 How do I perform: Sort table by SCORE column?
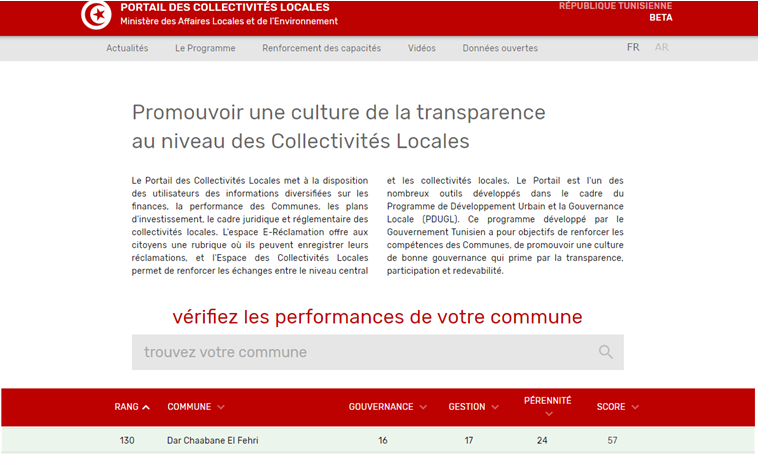(617, 407)
